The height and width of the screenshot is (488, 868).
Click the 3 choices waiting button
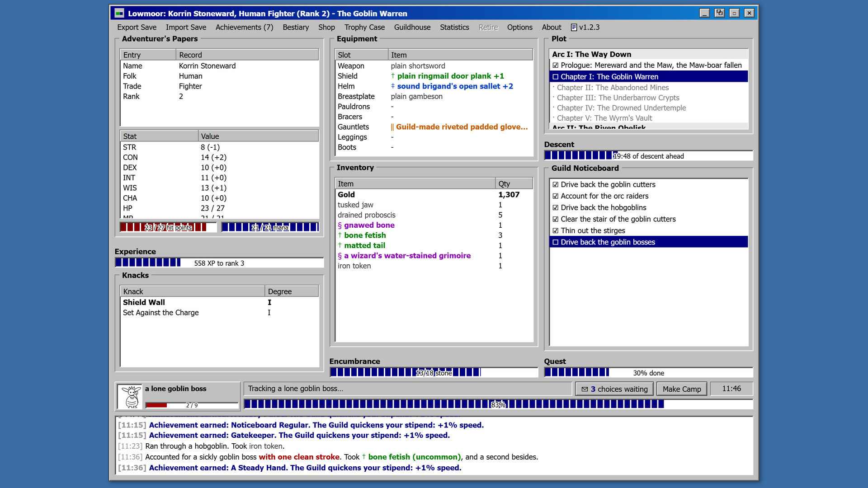tap(614, 389)
